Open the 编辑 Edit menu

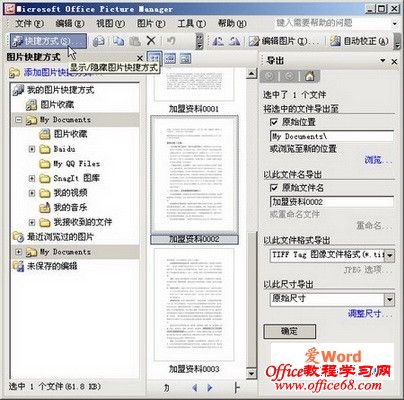[69, 23]
